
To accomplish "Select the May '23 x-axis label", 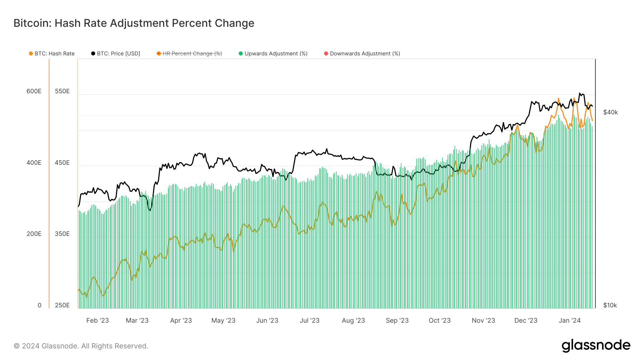I will click(223, 321).
